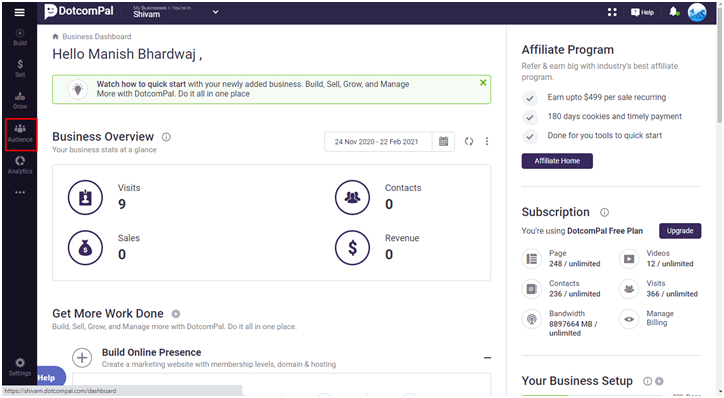Click the Business Dashboard home icon
The width and height of the screenshot is (724, 398).
pyautogui.click(x=55, y=36)
